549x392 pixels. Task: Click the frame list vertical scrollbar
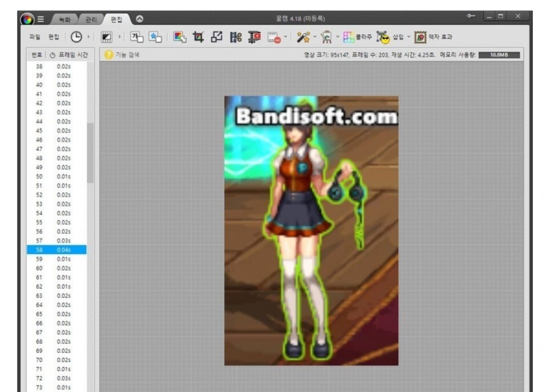(90, 154)
